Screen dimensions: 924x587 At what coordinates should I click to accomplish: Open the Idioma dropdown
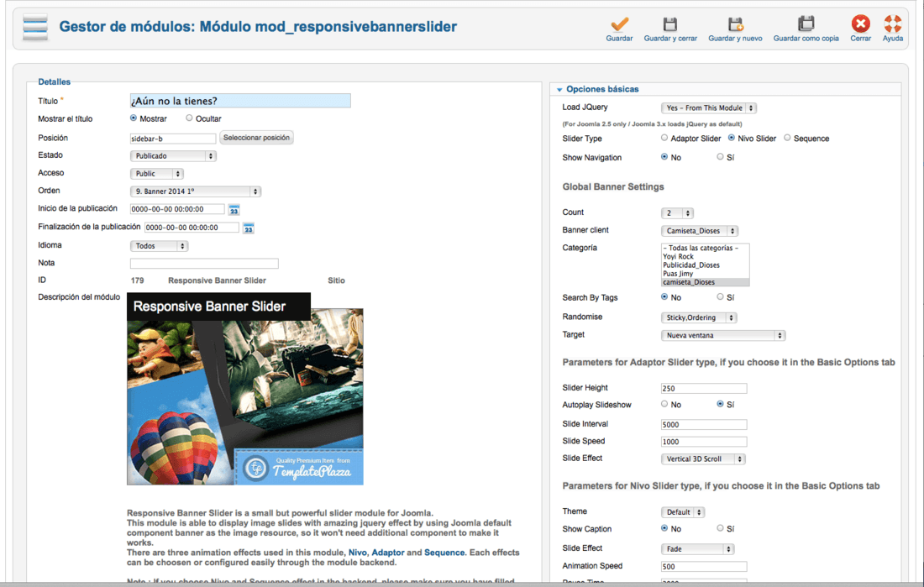pyautogui.click(x=159, y=246)
